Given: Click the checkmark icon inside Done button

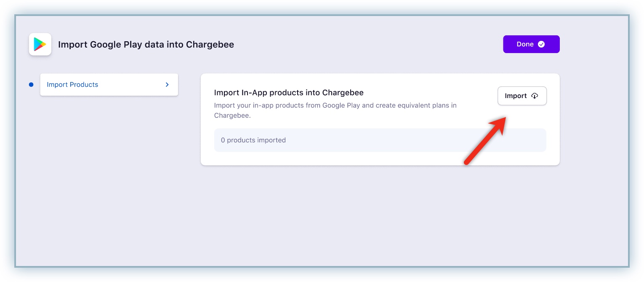Looking at the screenshot, I should [x=541, y=44].
